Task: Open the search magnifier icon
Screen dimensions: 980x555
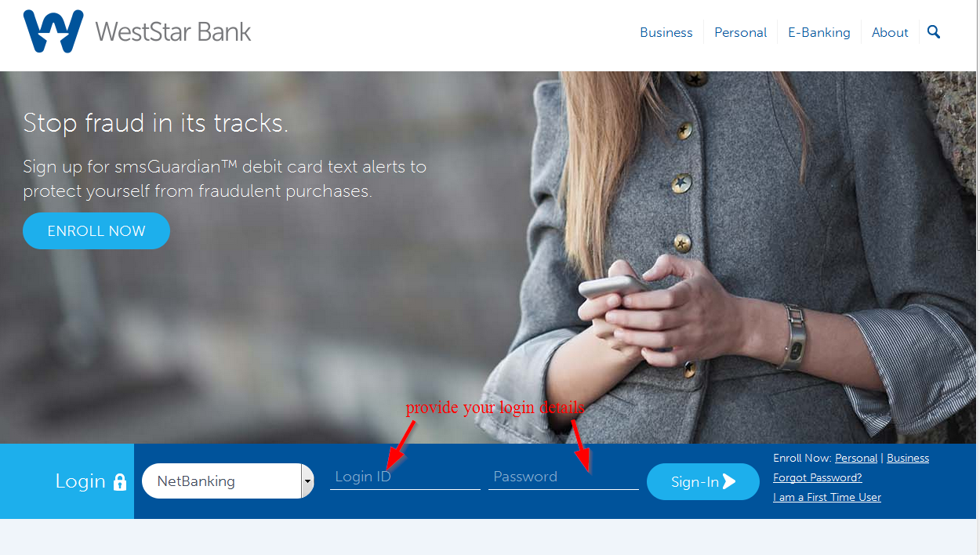Action: click(933, 32)
